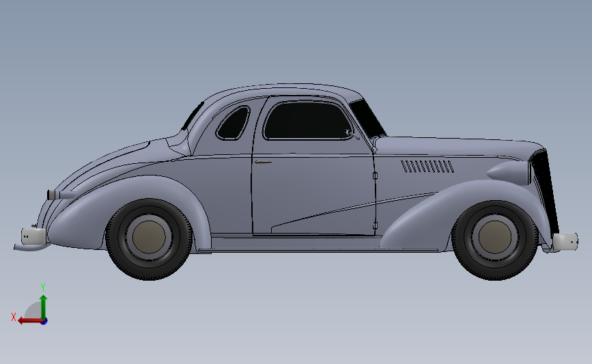Click the blue origin ball of the triad
The image size is (592, 364).
click(44, 322)
